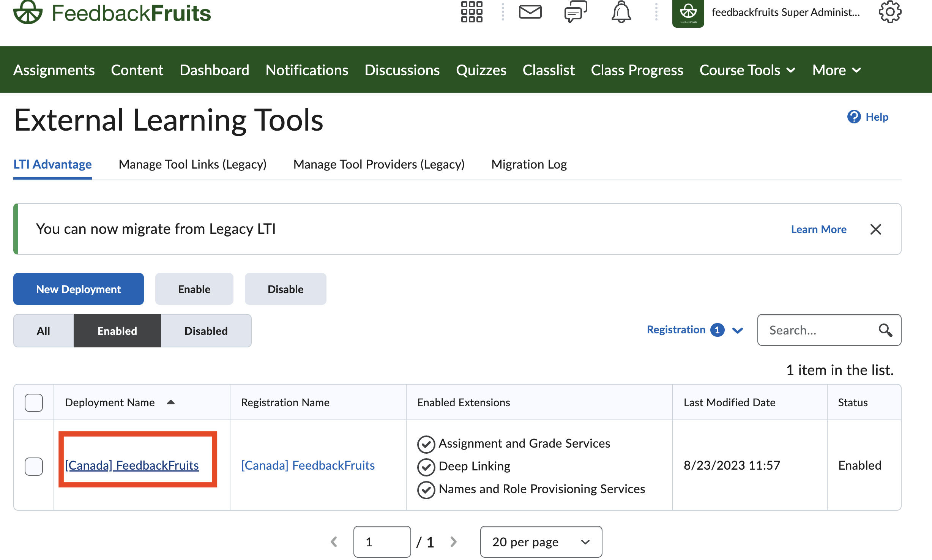Expand the Course Tools dropdown
The width and height of the screenshot is (932, 560).
(747, 70)
